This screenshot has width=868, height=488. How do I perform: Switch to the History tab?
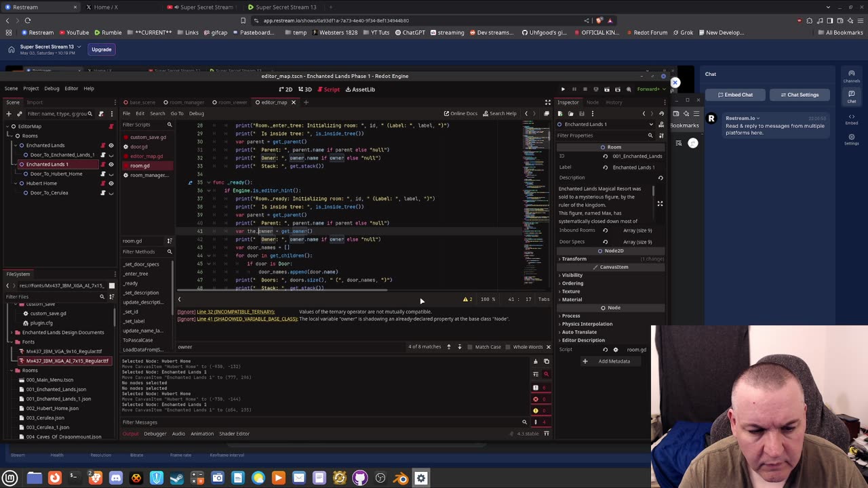tap(614, 102)
